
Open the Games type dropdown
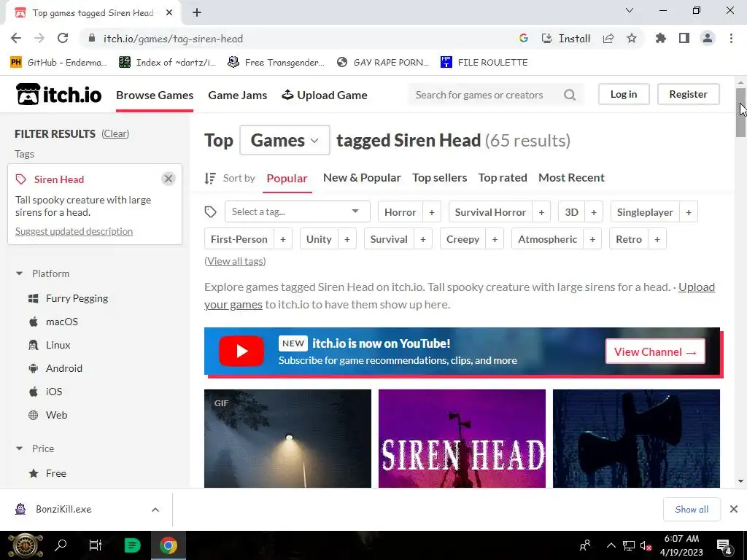285,140
